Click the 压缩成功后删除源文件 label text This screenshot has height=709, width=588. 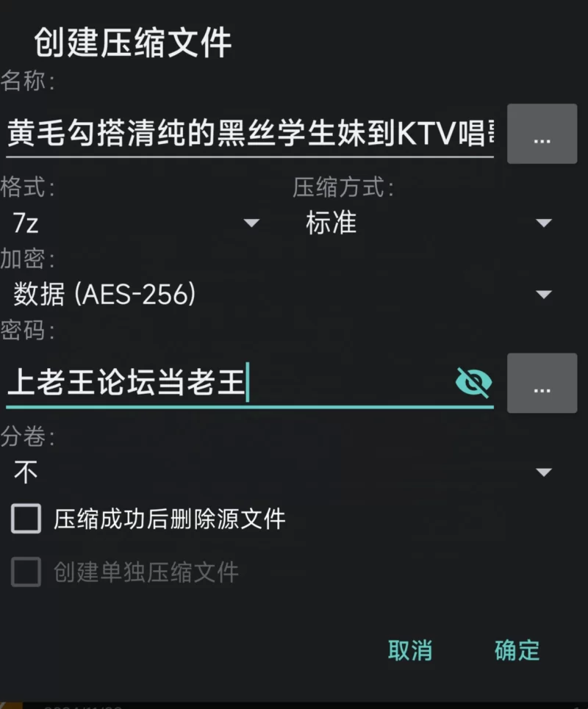[170, 519]
